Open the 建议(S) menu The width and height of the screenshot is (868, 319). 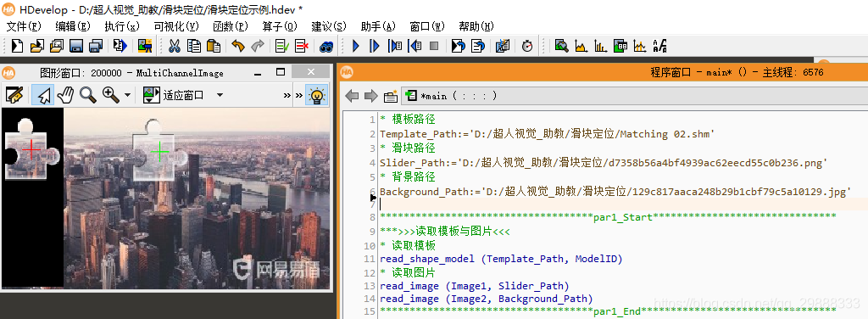329,26
